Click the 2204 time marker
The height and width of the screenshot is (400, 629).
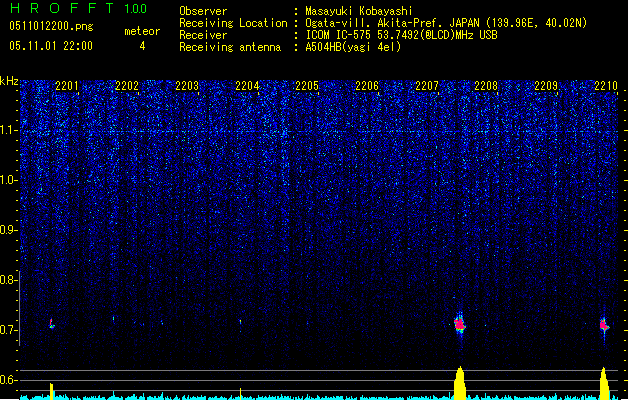click(247, 86)
